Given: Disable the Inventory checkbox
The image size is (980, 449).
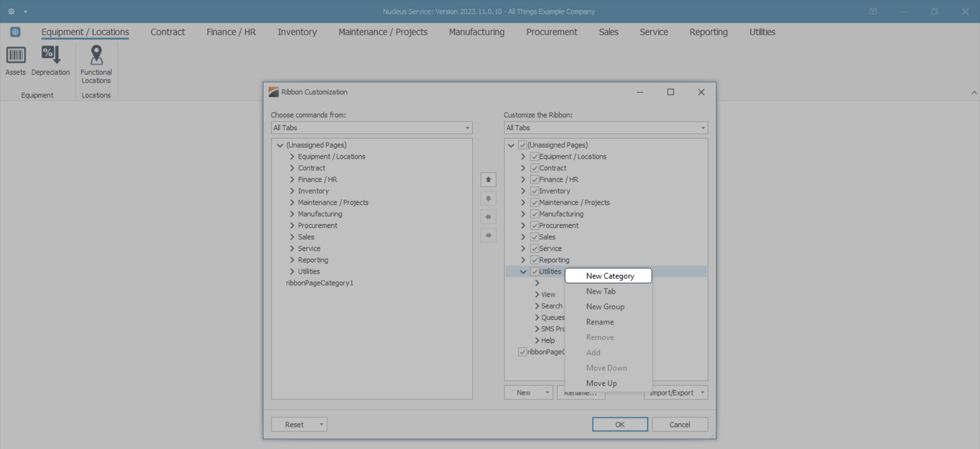Looking at the screenshot, I should coord(534,191).
